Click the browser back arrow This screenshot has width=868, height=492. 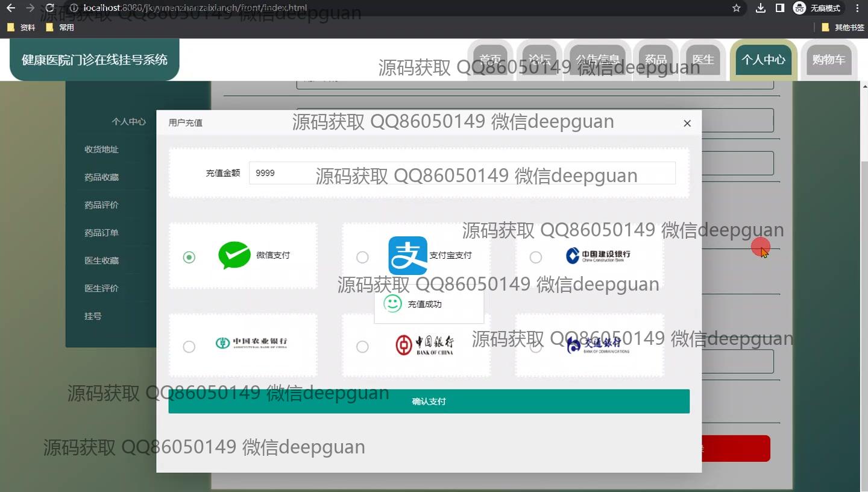[10, 8]
